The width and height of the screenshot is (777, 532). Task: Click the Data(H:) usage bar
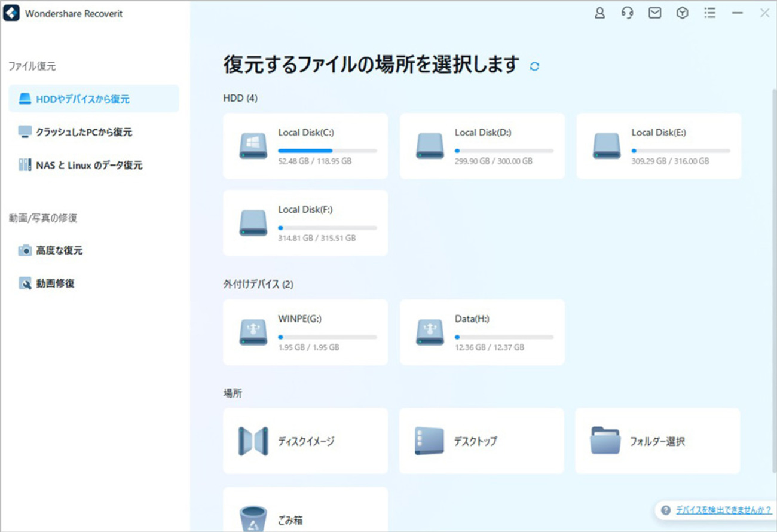pyautogui.click(x=504, y=337)
